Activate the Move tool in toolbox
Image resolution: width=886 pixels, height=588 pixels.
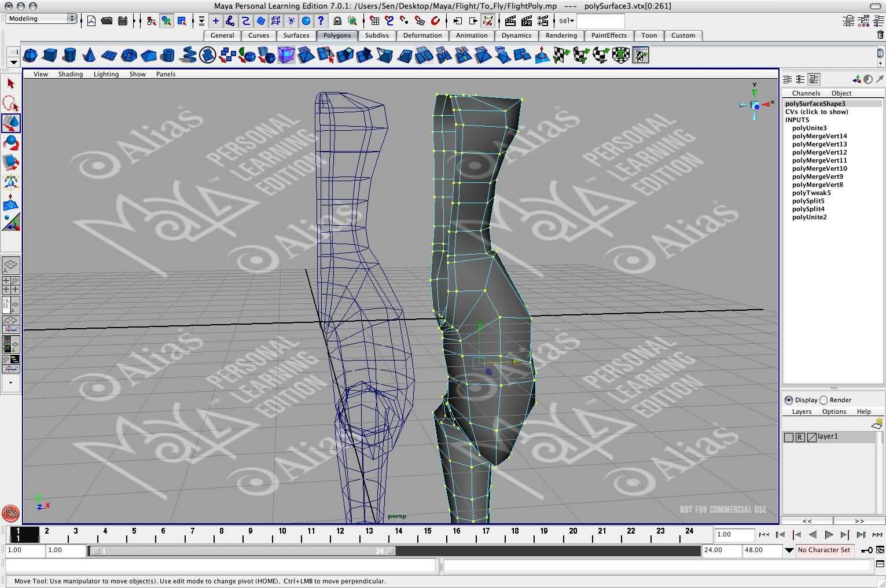point(10,123)
